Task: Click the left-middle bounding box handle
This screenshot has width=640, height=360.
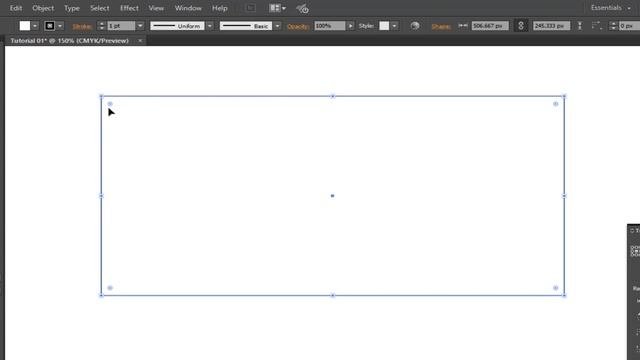Action: pyautogui.click(x=101, y=196)
